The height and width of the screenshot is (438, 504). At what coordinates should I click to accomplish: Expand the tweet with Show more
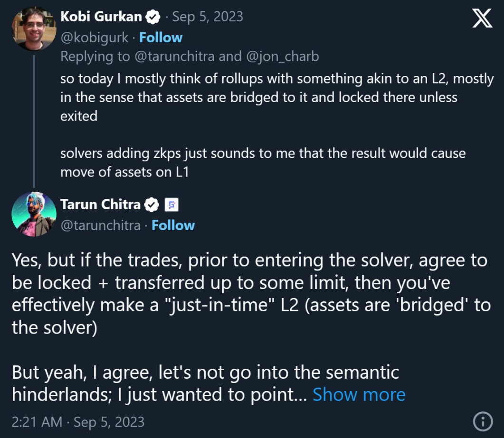click(359, 394)
